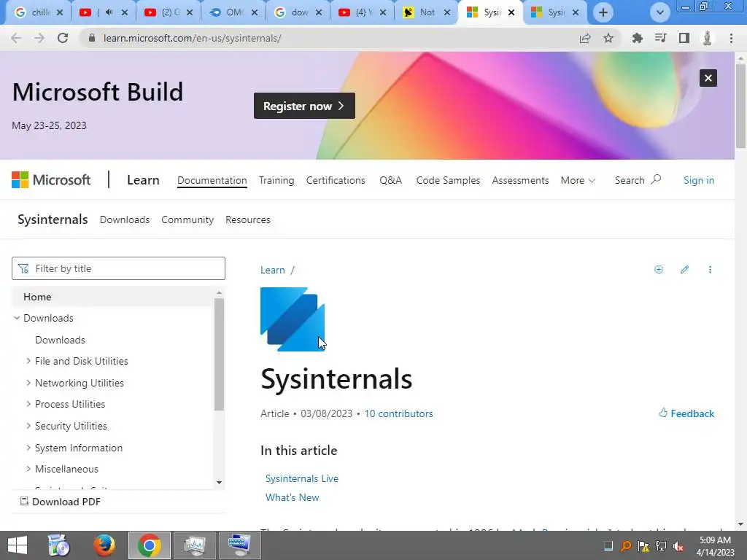This screenshot has width=747, height=560.
Task: Collapse the Downloads tree section
Action: [17, 318]
